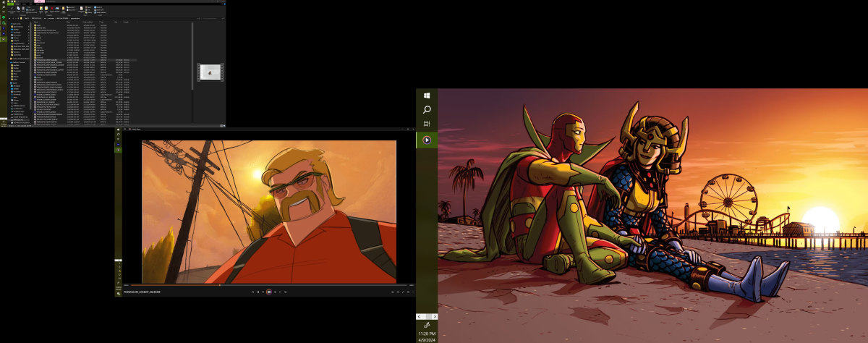Click Copy icon in Explorer ribbon

(18, 8)
